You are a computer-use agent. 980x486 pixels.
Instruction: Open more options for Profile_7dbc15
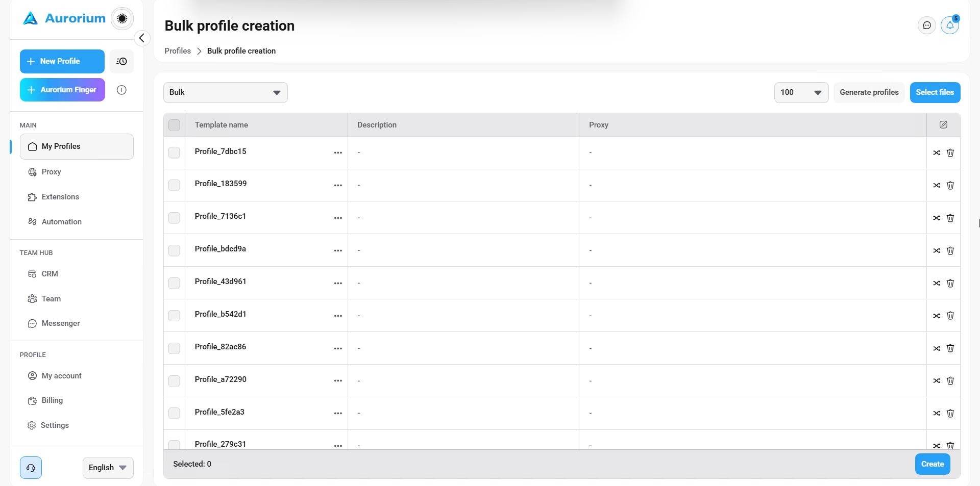(338, 152)
